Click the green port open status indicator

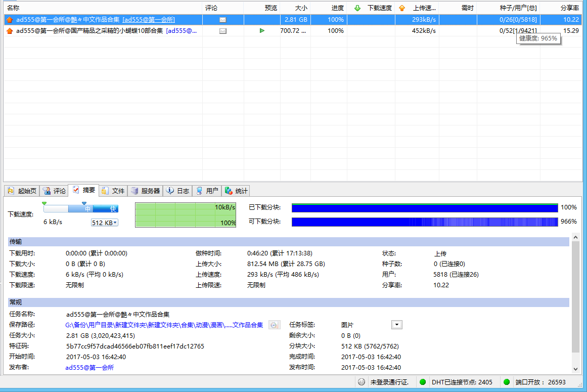click(506, 382)
